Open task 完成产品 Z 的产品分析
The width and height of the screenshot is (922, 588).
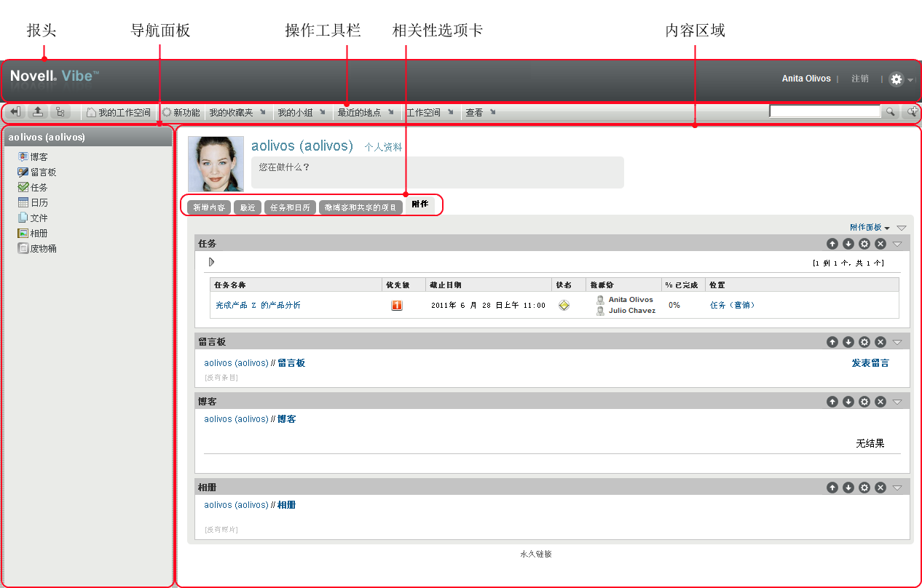[x=258, y=306]
